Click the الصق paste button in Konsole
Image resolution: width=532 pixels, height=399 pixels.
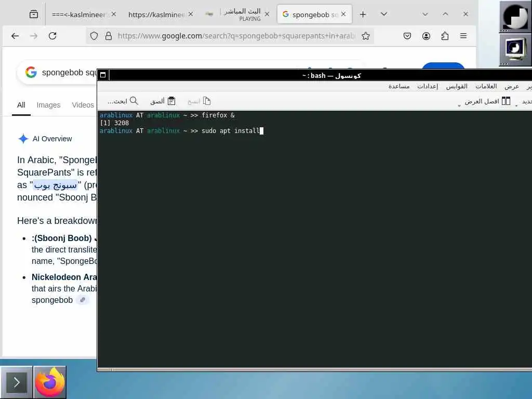tap(163, 101)
